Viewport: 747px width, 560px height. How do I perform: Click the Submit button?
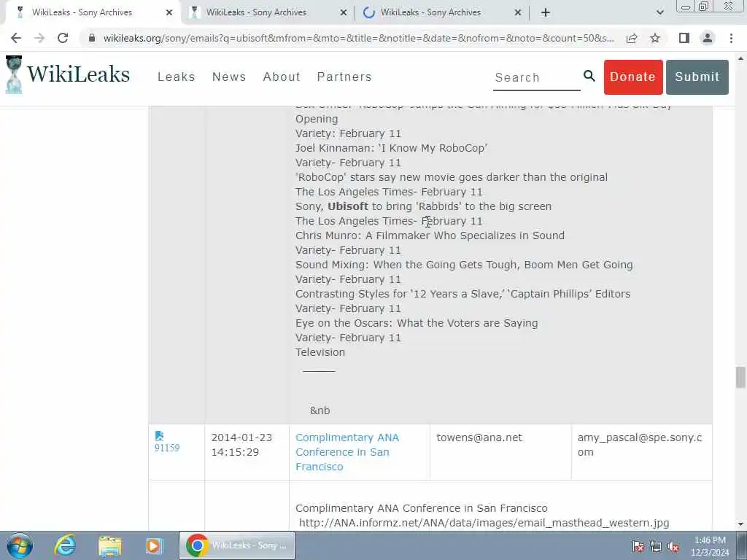pos(697,77)
